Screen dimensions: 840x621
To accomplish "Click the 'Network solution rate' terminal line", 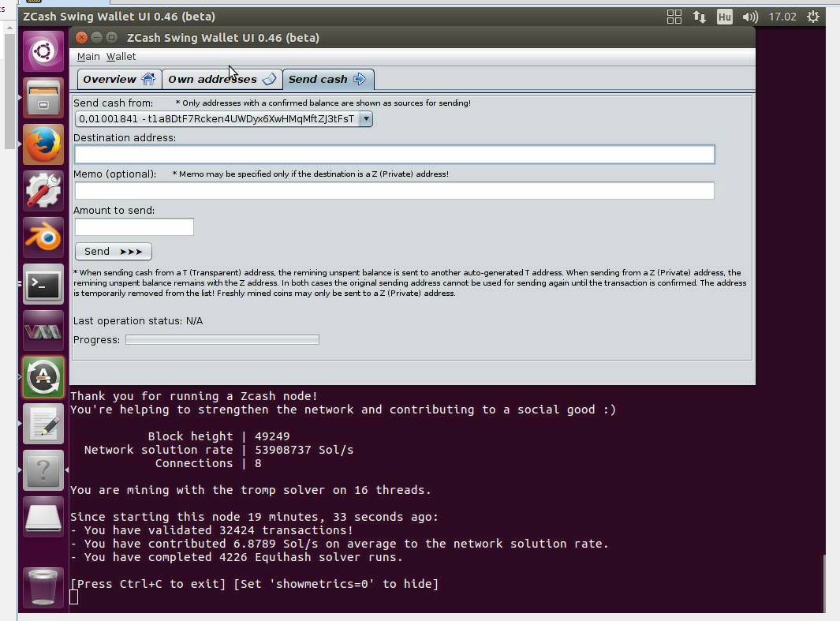I will [218, 450].
